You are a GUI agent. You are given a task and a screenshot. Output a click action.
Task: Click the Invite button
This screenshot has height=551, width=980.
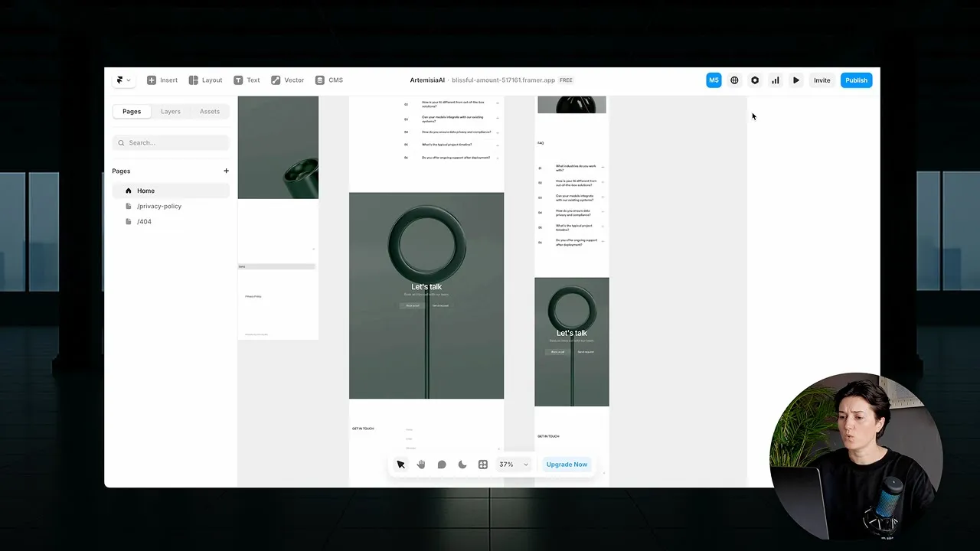point(822,80)
